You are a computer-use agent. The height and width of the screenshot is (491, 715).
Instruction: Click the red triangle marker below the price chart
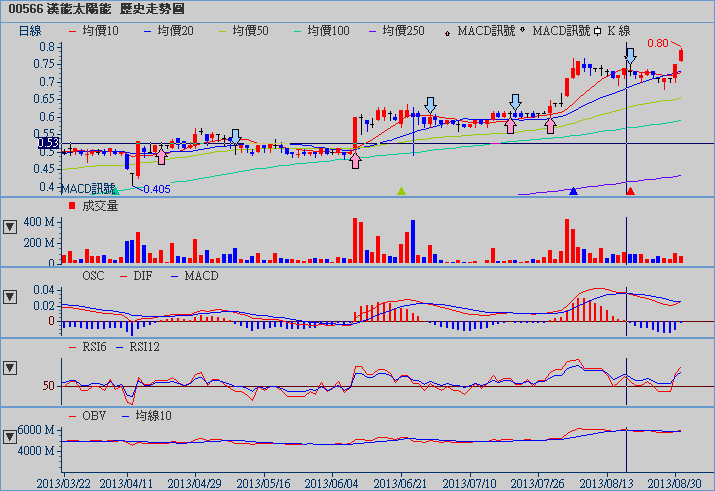click(630, 190)
